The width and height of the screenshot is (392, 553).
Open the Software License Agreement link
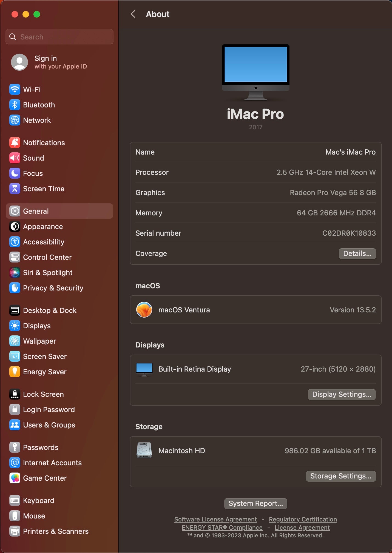click(x=215, y=519)
